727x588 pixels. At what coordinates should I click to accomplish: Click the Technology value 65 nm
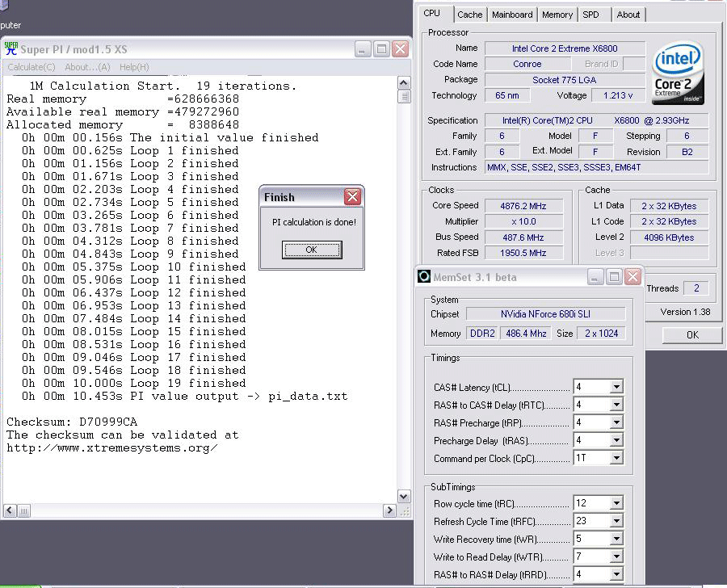coord(507,95)
